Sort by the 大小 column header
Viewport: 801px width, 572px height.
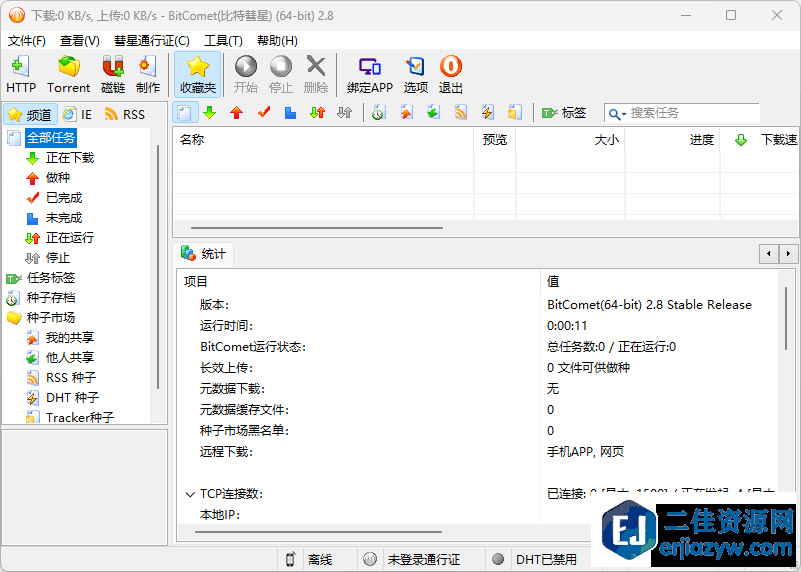tap(570, 139)
